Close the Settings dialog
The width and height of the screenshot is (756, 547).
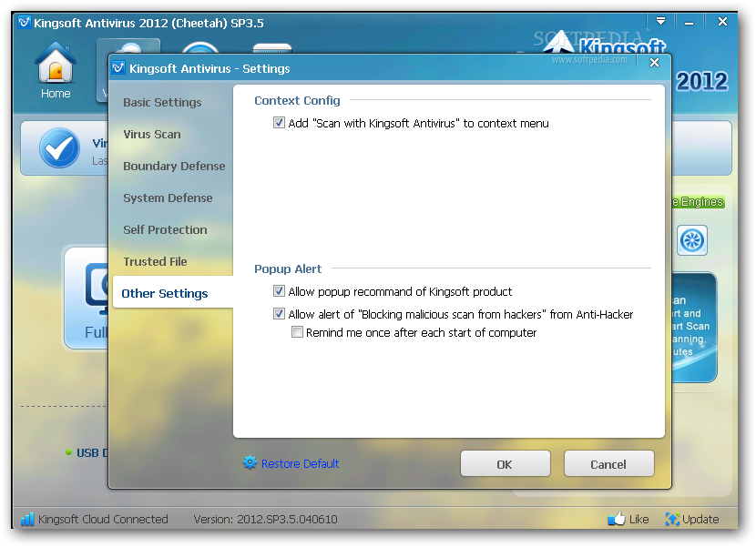point(654,63)
